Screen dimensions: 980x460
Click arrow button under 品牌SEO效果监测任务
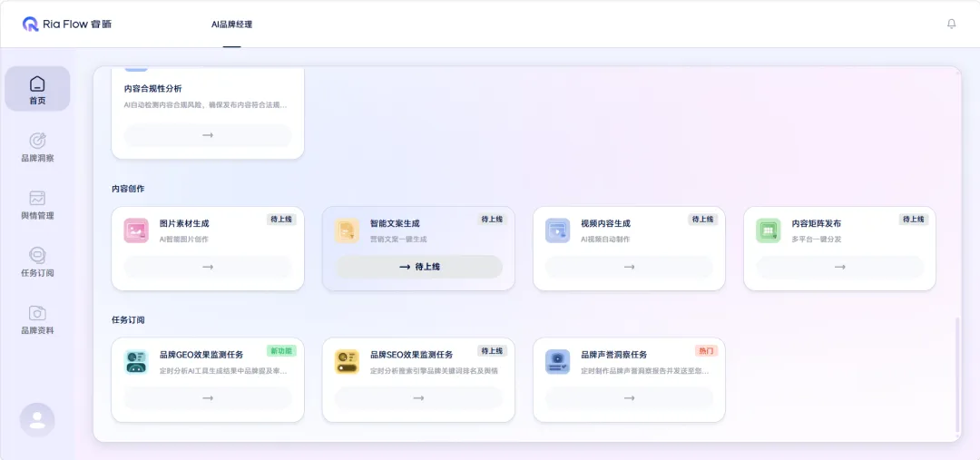418,398
